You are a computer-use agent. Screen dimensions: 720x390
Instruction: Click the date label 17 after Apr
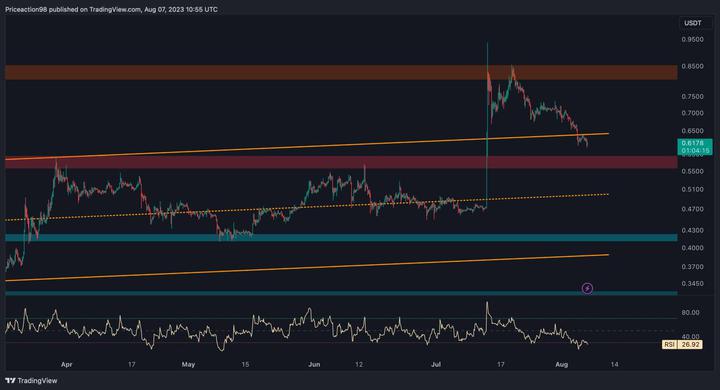coord(132,364)
